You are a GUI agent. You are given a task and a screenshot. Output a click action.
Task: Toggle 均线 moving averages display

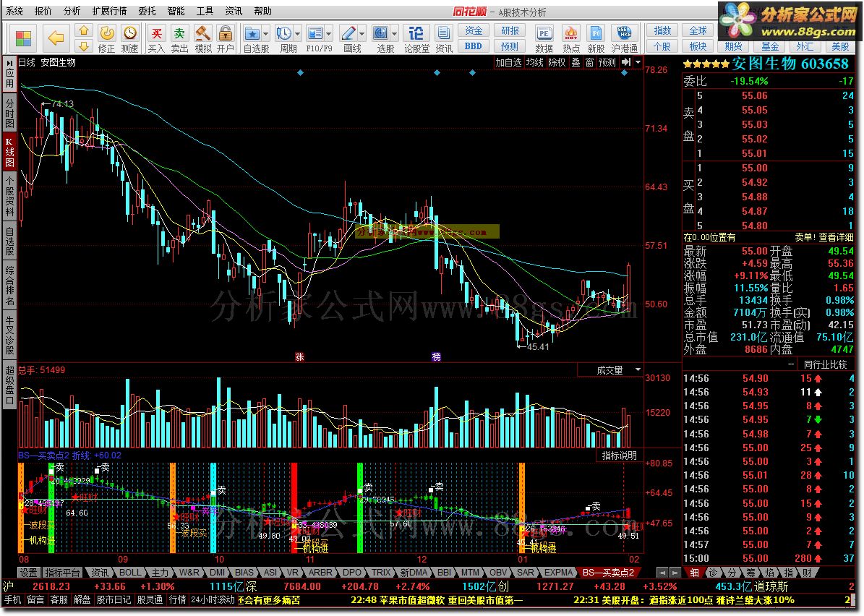(x=534, y=62)
